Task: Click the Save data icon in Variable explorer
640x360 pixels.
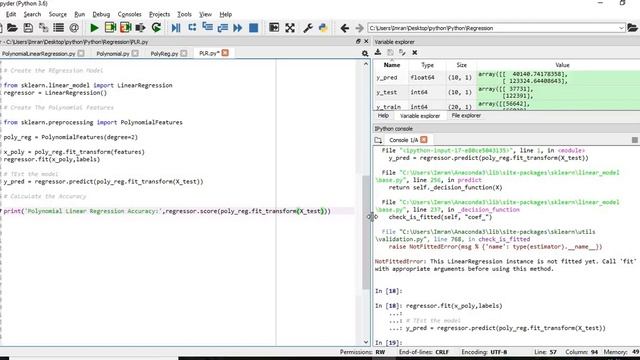Action: click(x=390, y=52)
